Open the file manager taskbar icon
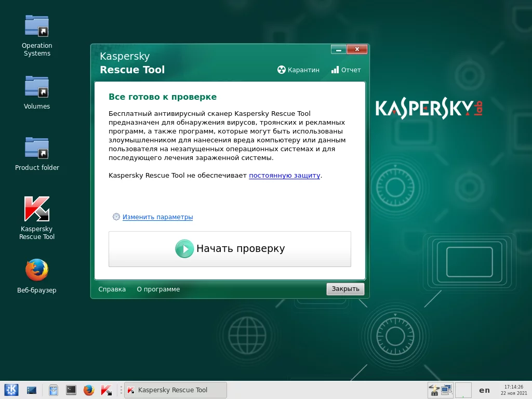Image resolution: width=532 pixels, height=399 pixels. 54,390
